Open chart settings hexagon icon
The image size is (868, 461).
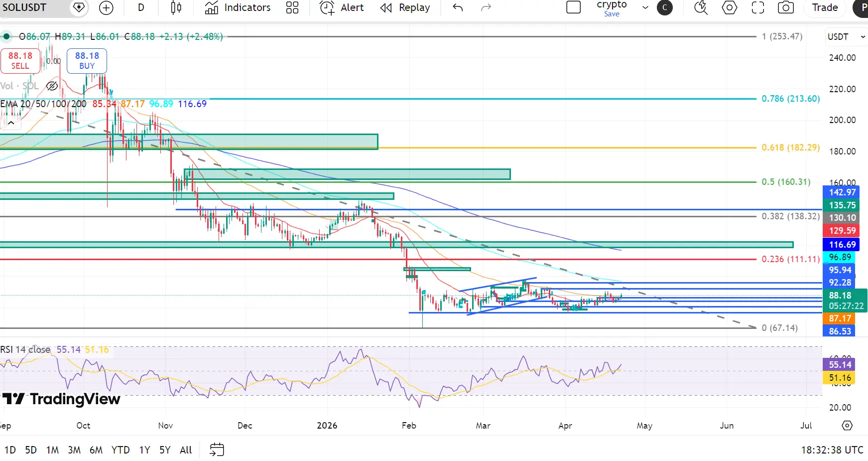[x=730, y=7]
